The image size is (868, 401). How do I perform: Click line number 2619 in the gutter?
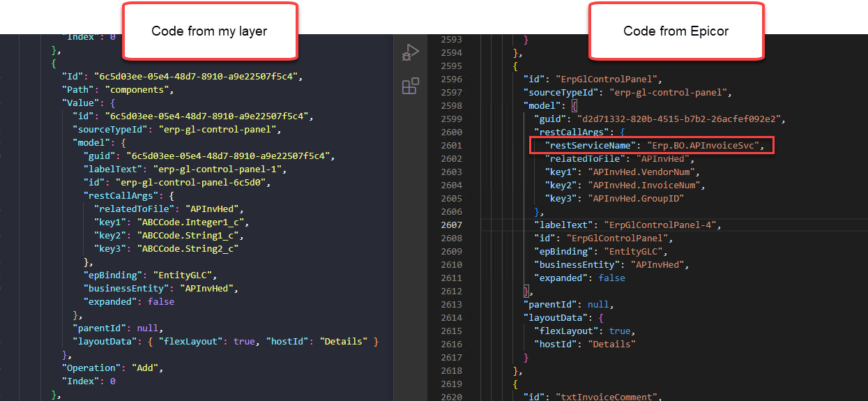(452, 384)
